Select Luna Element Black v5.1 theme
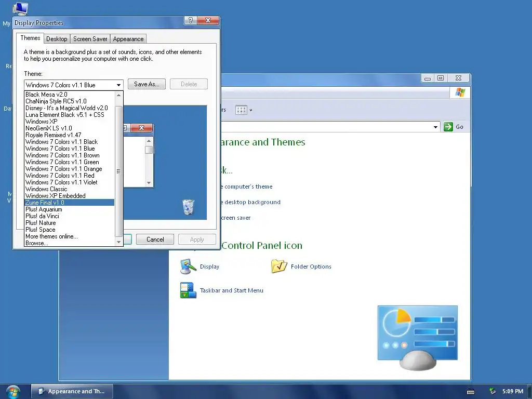 tap(70, 115)
